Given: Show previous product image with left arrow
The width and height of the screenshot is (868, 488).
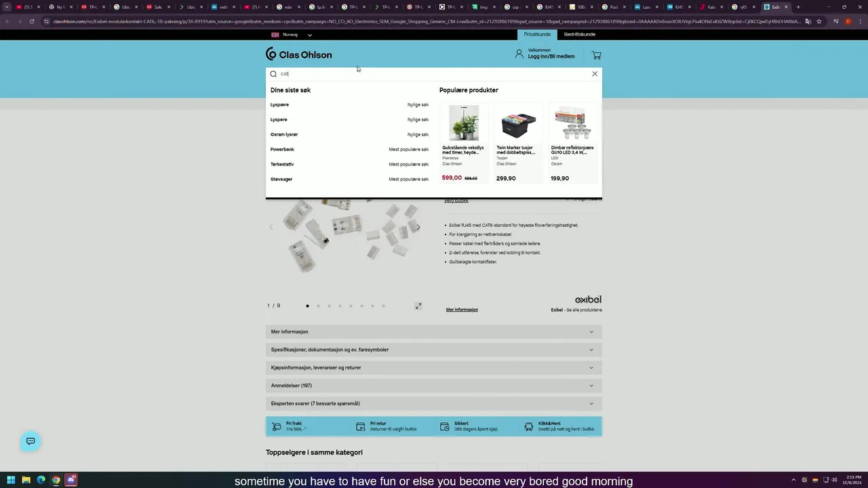Looking at the screenshot, I should pyautogui.click(x=271, y=228).
